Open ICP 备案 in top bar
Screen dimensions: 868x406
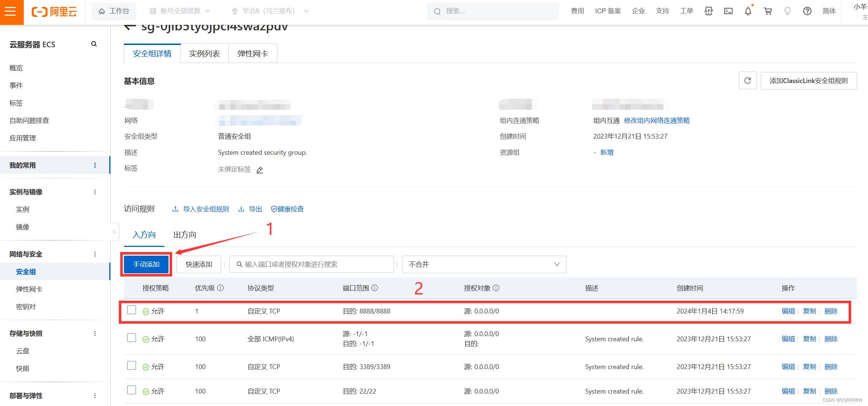coord(608,11)
